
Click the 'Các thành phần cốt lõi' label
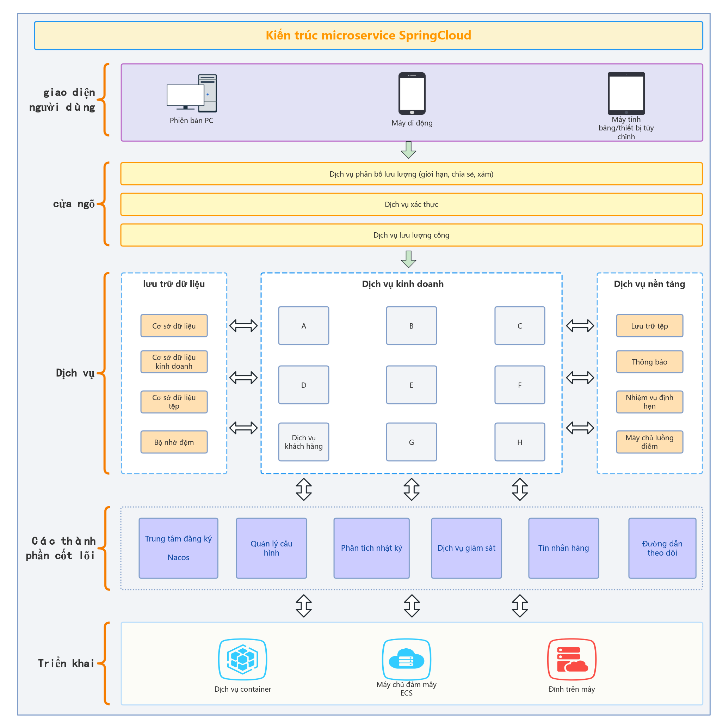click(x=60, y=548)
